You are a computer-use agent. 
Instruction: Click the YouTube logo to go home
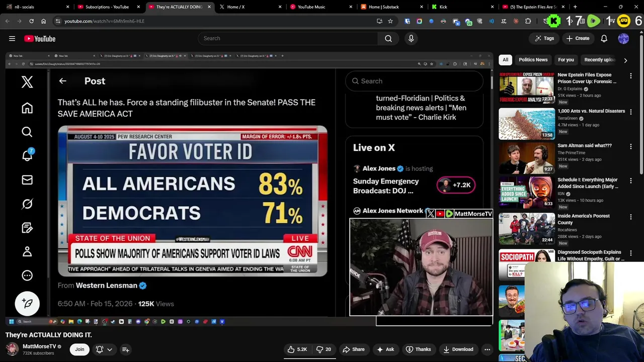(40, 39)
